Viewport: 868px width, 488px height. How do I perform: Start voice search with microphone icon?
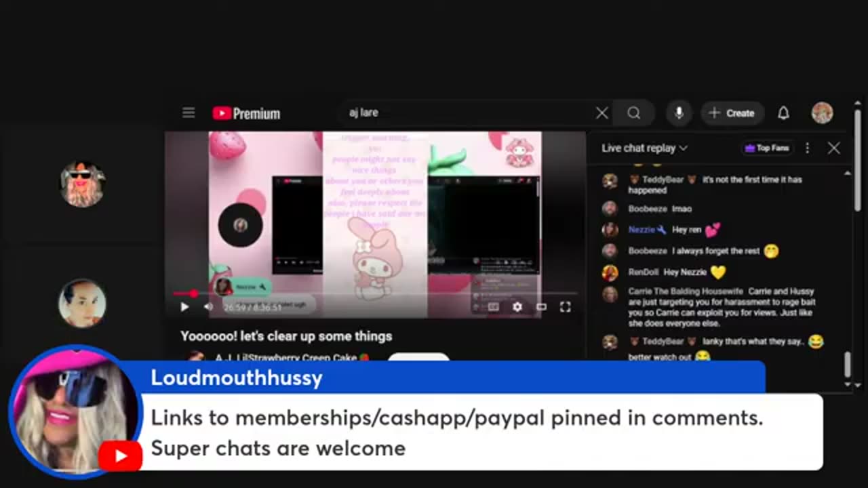point(679,113)
